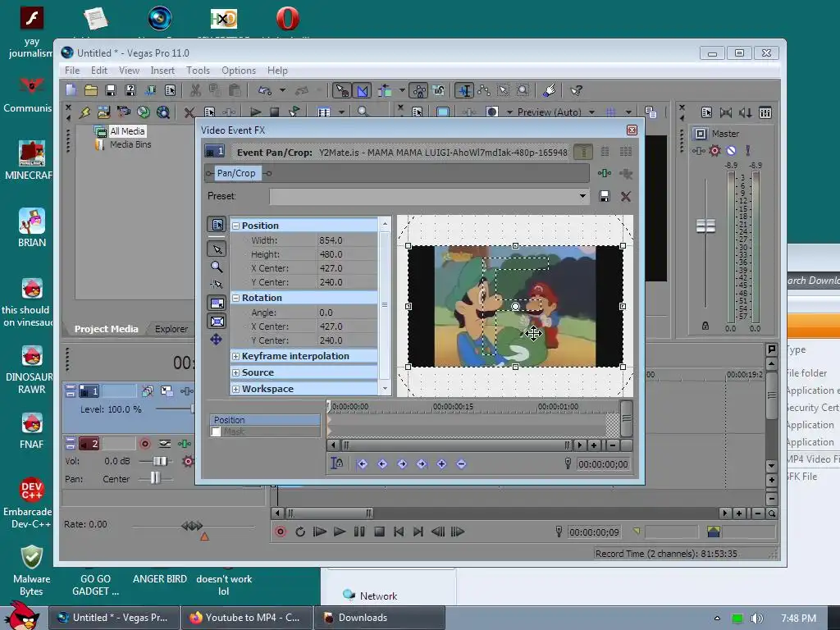This screenshot has width=840, height=630.
Task: Click Lock Aspect Ratio icon in Pan/Crop
Action: pos(217,304)
